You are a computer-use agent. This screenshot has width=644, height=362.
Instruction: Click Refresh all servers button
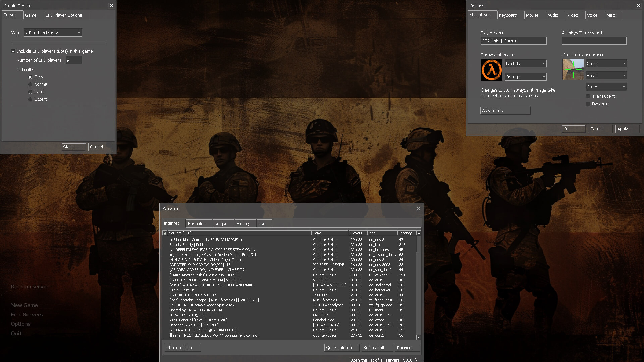click(x=377, y=347)
